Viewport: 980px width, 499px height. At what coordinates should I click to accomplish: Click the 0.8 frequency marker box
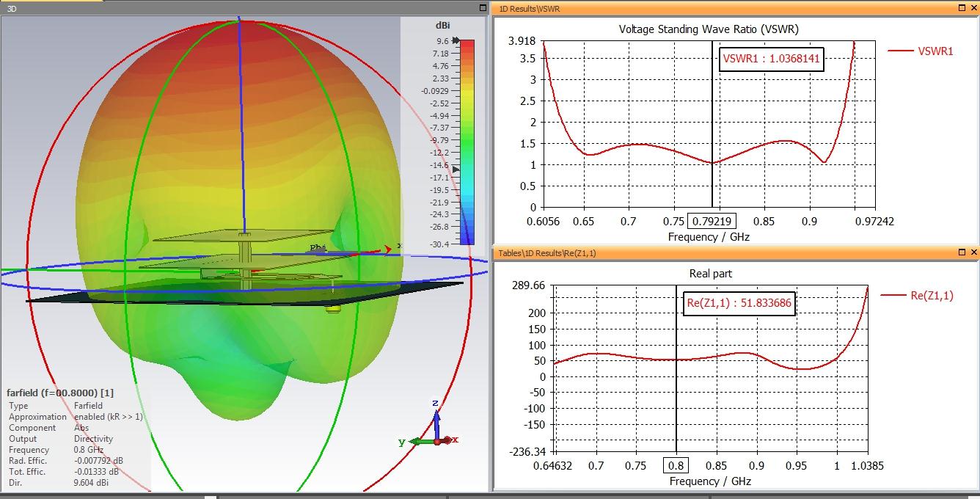click(x=676, y=465)
